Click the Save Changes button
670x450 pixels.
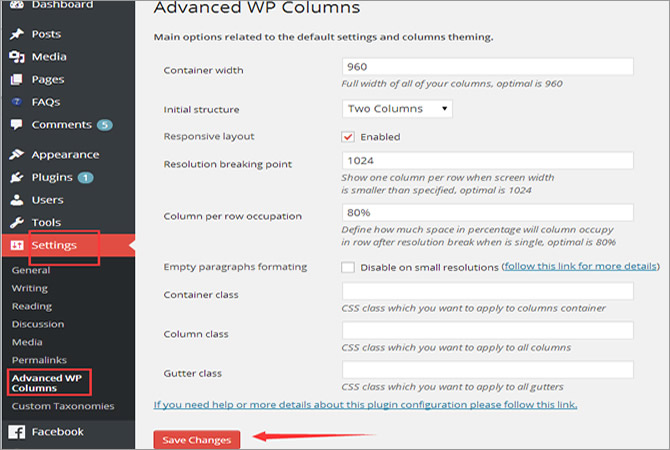[x=197, y=440]
